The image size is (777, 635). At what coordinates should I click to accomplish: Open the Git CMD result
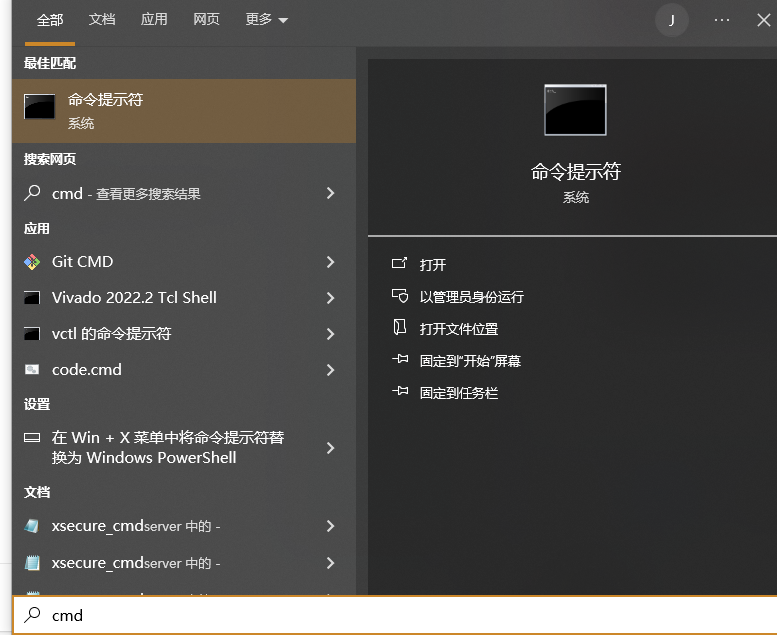184,262
